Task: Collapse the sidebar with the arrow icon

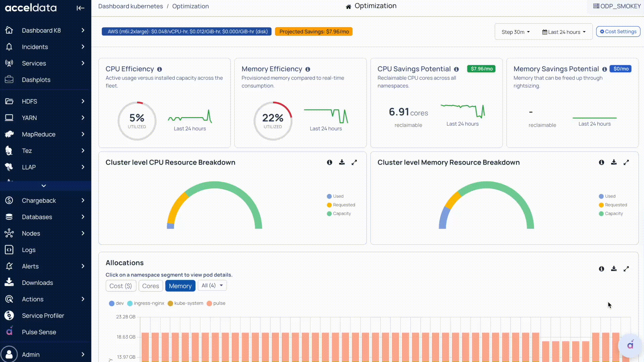Action: click(80, 8)
